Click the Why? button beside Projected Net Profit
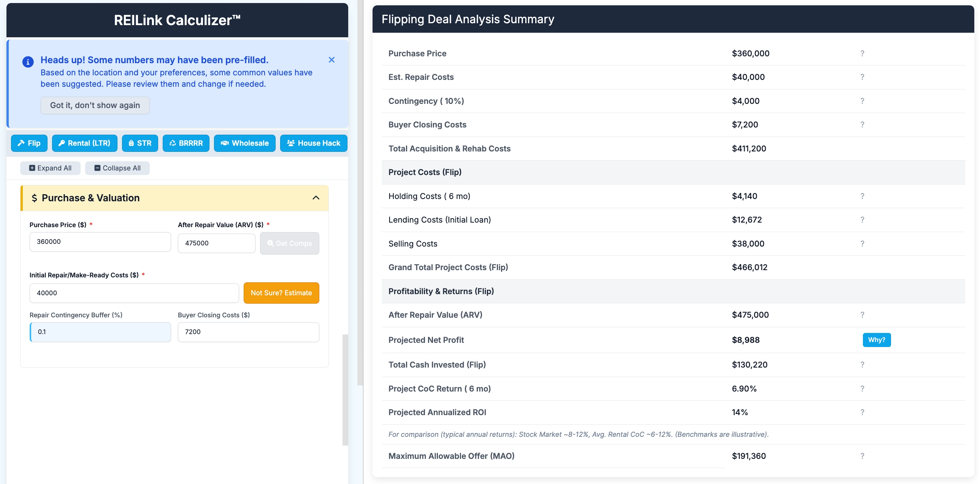Image resolution: width=980 pixels, height=484 pixels. click(877, 340)
